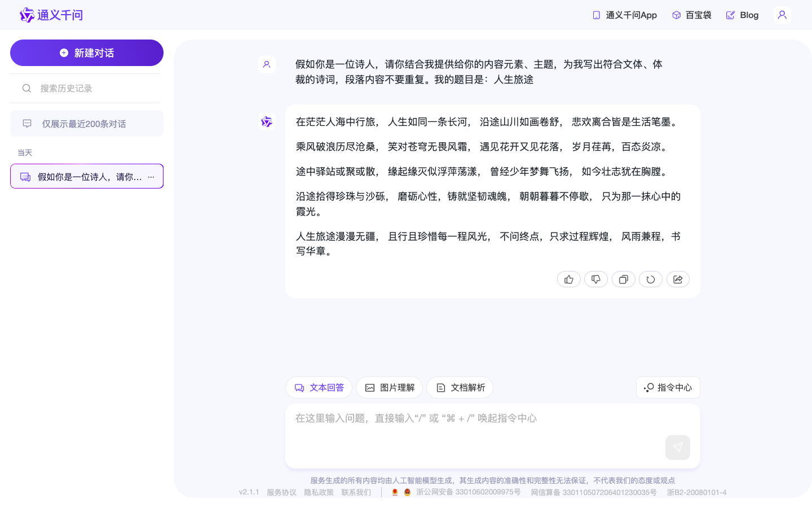Screen dimensions: 812x508
Task: Open the conversation more options menu
Action: coord(151,176)
